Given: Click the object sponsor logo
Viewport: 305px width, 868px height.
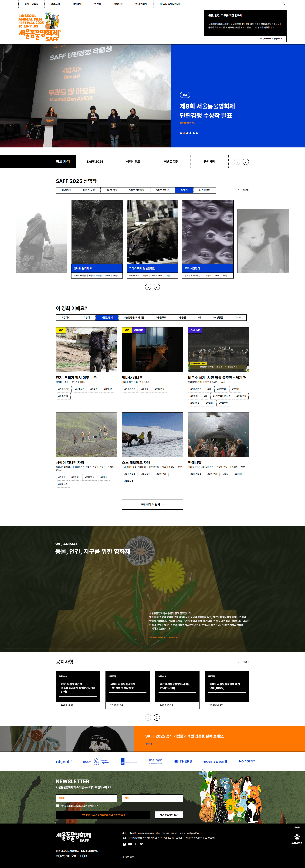Looking at the screenshot, I should coord(64,762).
